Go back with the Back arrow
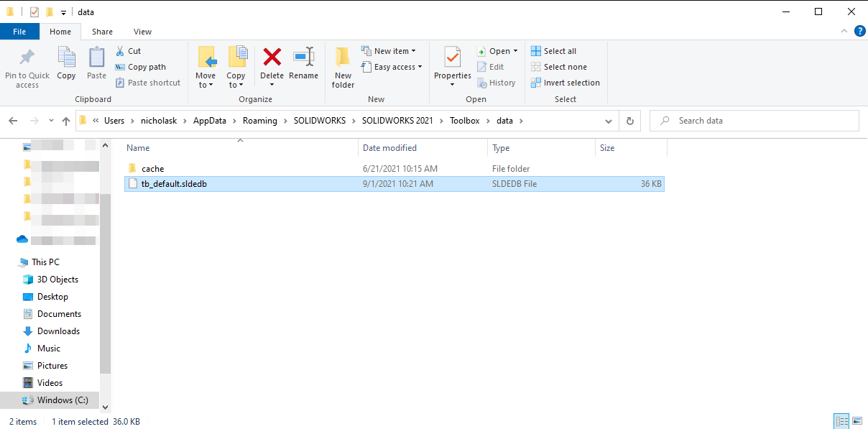Viewport: 868px width, 429px height. coord(14,121)
